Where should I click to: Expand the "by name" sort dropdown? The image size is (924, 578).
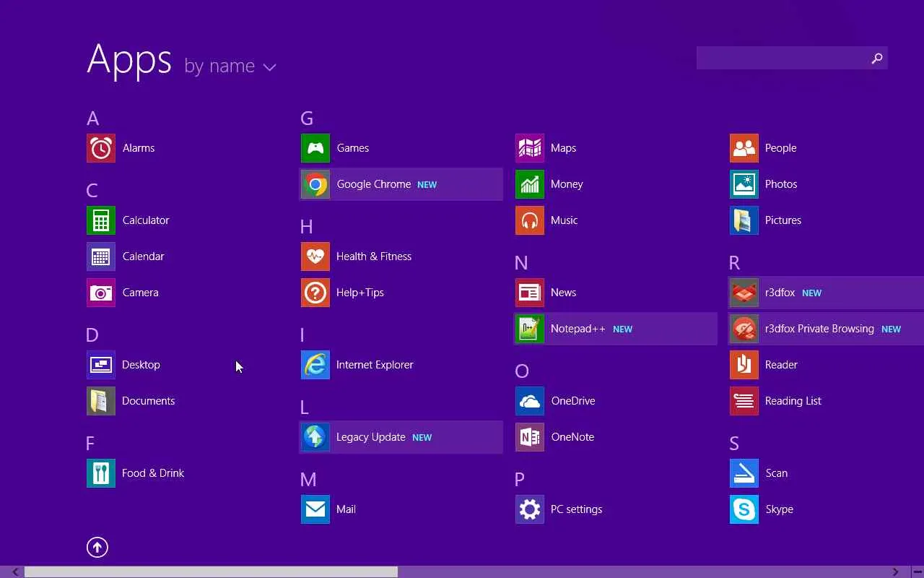coord(230,66)
